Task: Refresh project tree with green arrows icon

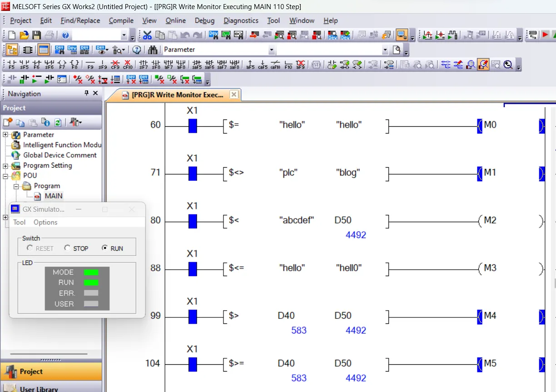Action: pos(58,122)
